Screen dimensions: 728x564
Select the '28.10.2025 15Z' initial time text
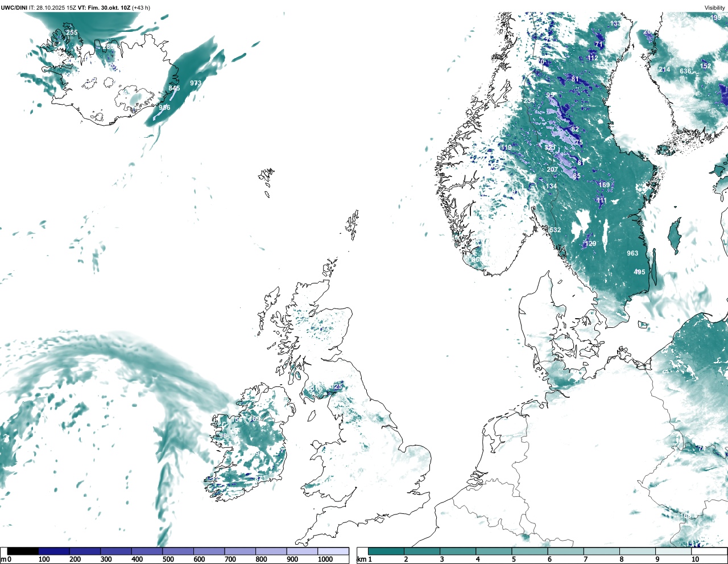tap(56, 7)
